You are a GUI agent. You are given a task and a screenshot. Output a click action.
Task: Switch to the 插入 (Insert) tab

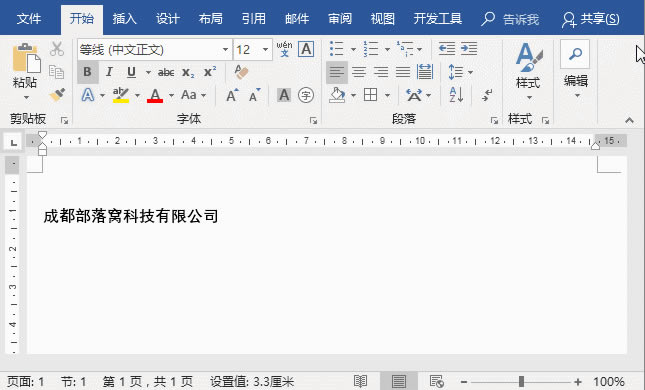point(125,19)
